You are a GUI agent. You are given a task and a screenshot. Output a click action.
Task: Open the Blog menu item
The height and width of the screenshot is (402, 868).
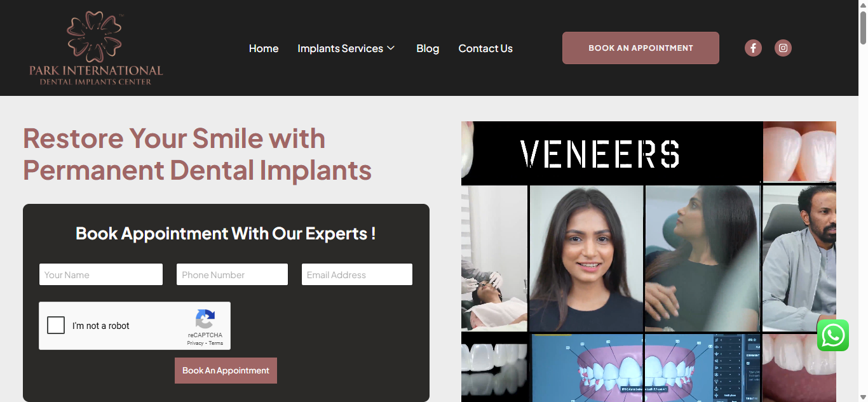(428, 48)
